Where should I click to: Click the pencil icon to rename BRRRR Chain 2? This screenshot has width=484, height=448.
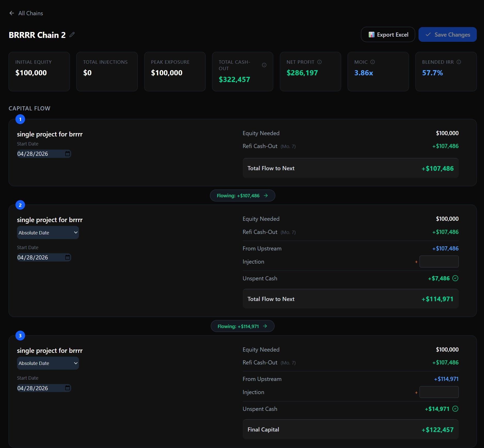pyautogui.click(x=72, y=35)
